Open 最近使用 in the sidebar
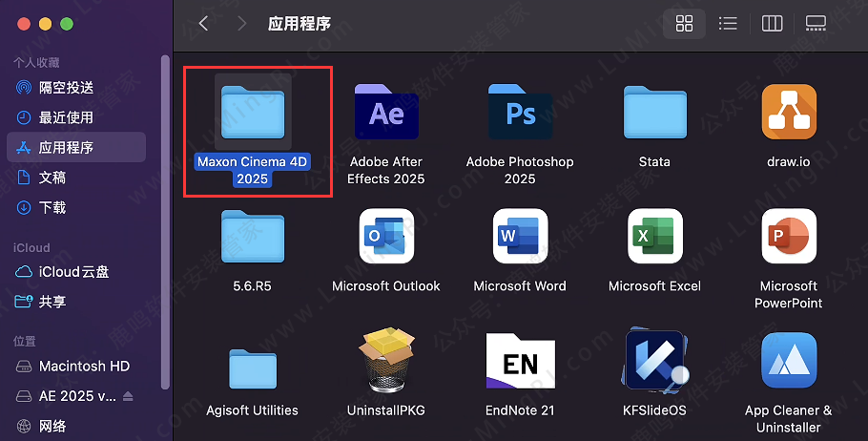The width and height of the screenshot is (868, 441). [76, 117]
